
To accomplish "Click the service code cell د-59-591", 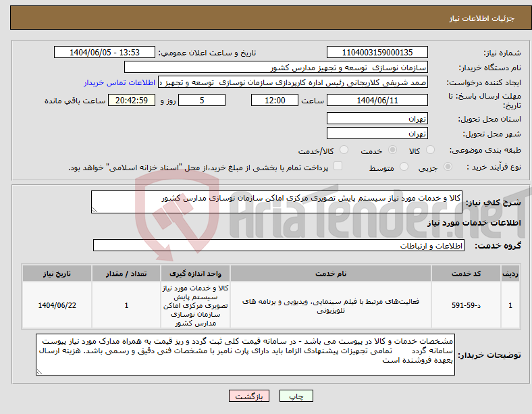I will click(467, 305).
